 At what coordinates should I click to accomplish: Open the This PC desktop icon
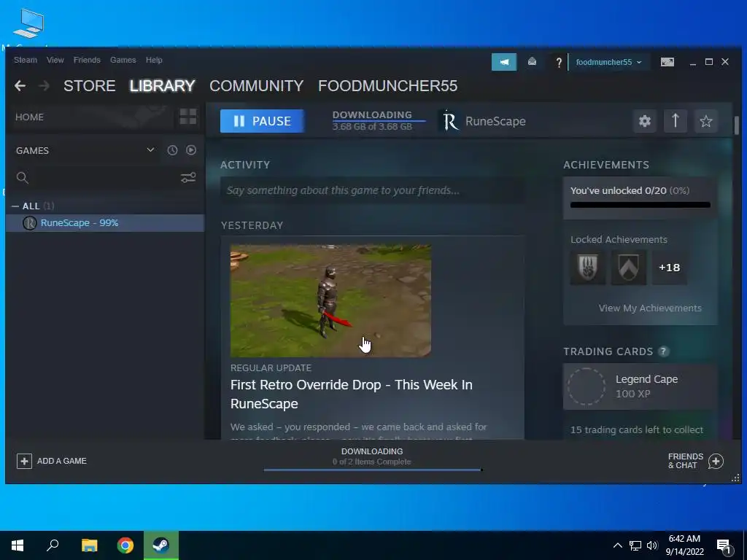point(28,24)
